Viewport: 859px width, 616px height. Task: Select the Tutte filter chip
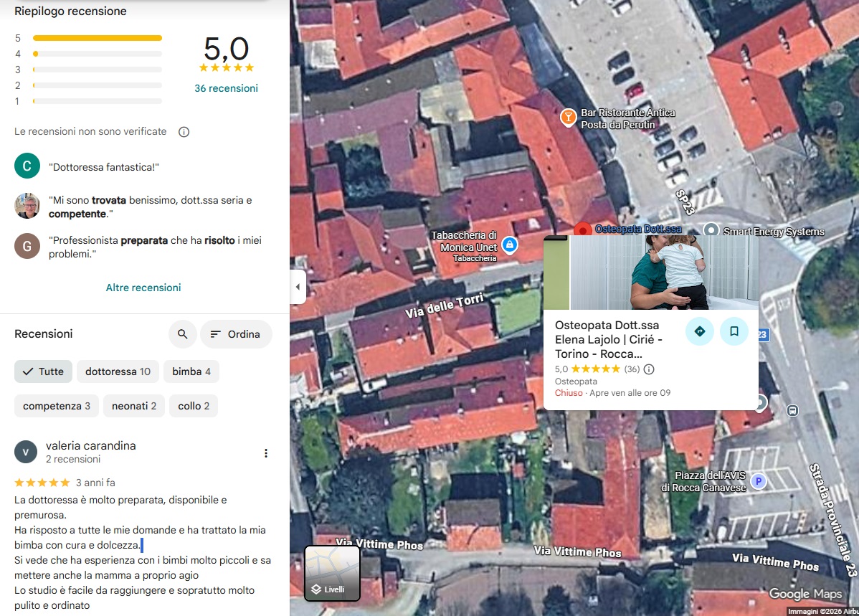(43, 371)
